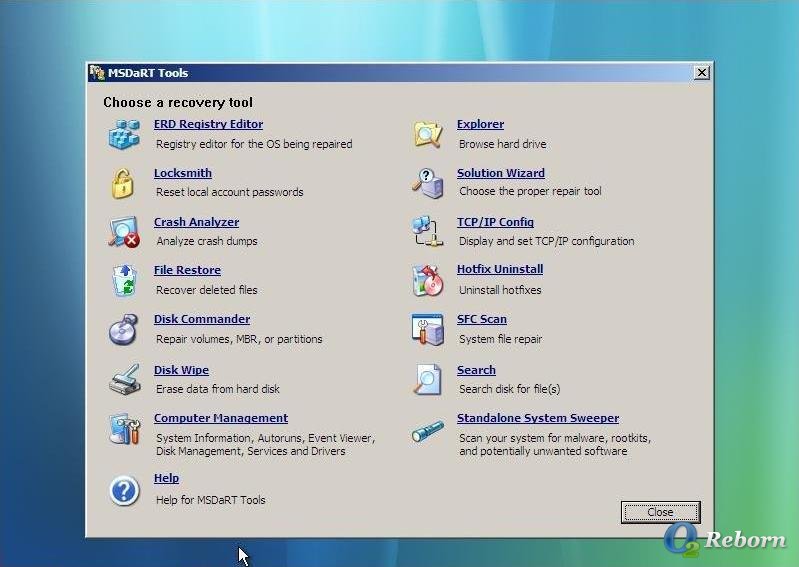
Task: Click the Hotfix Uninstall icon
Action: pyautogui.click(x=427, y=280)
